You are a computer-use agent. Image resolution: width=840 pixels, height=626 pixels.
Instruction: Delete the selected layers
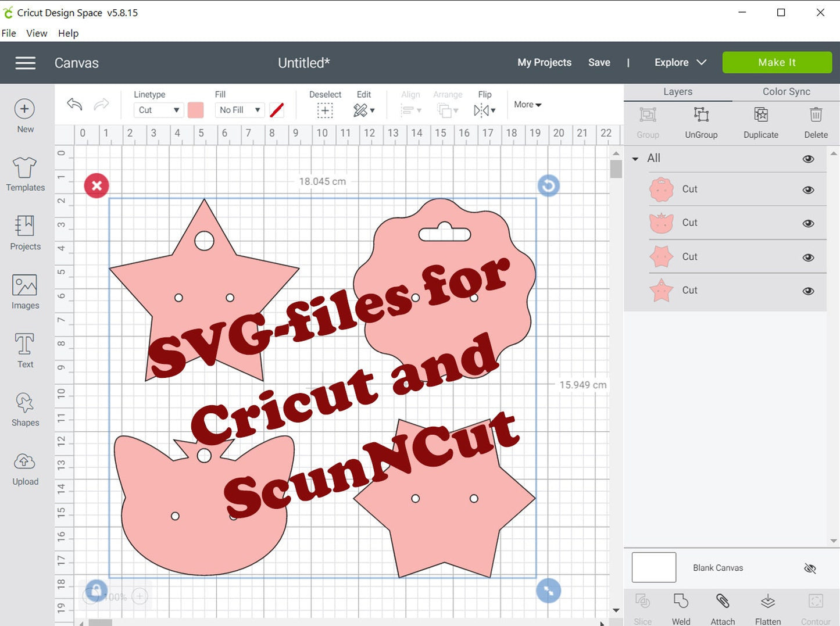coord(816,123)
